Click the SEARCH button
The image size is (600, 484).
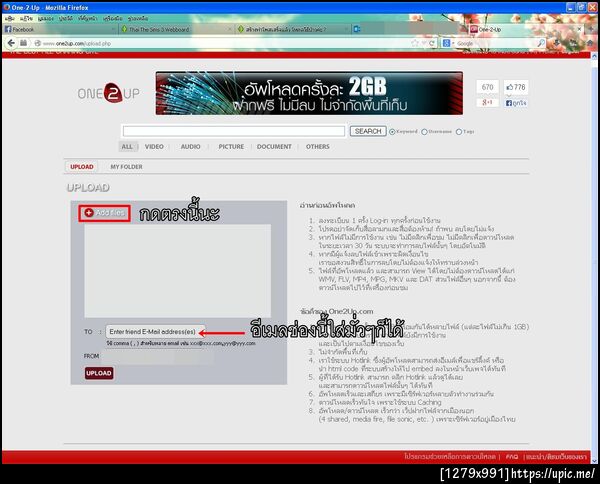coord(368,131)
